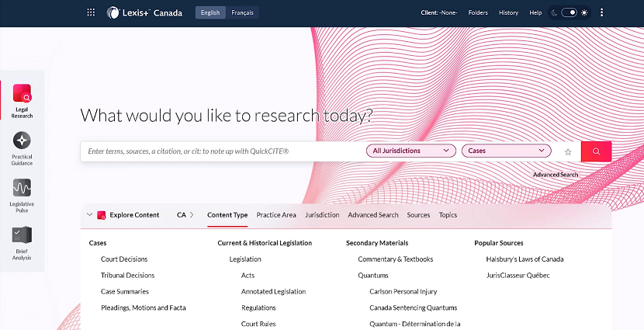This screenshot has height=330, width=644.
Task: Select the Advanced Search tab
Action: pos(373,215)
